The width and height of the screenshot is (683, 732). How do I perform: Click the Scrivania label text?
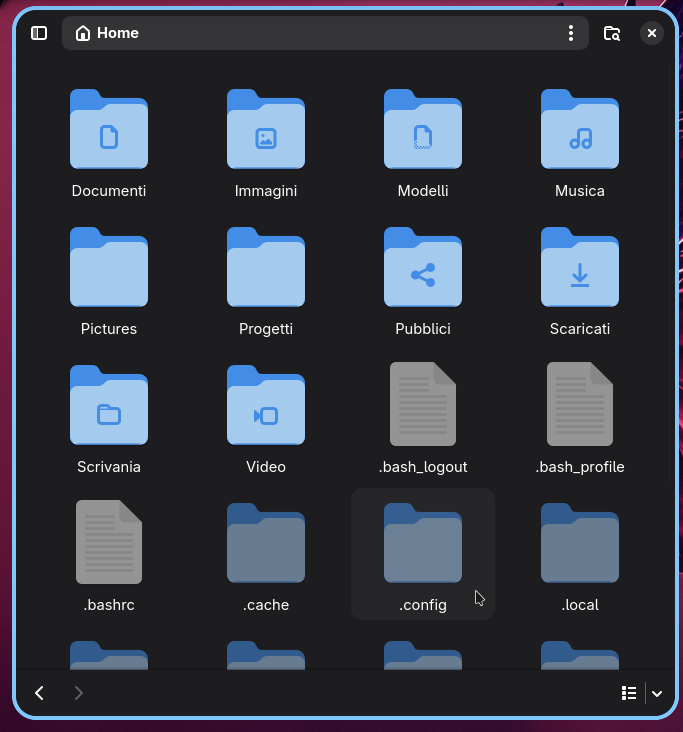click(x=109, y=467)
